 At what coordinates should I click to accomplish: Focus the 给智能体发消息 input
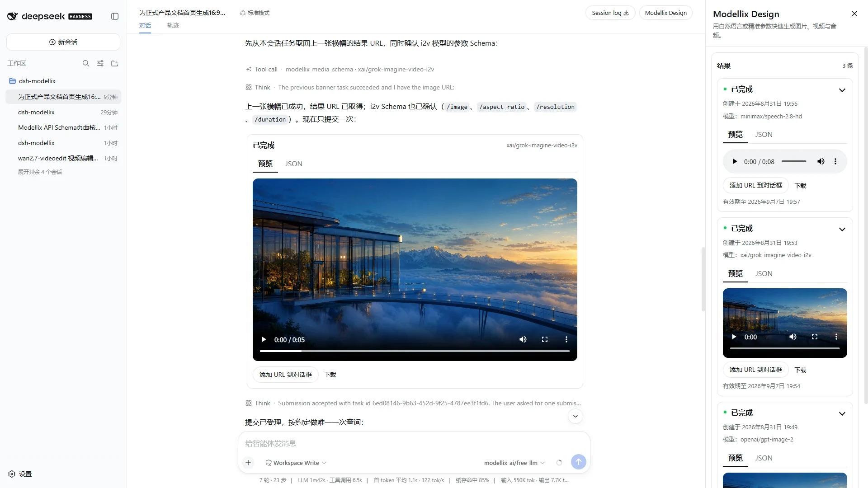[x=414, y=444]
